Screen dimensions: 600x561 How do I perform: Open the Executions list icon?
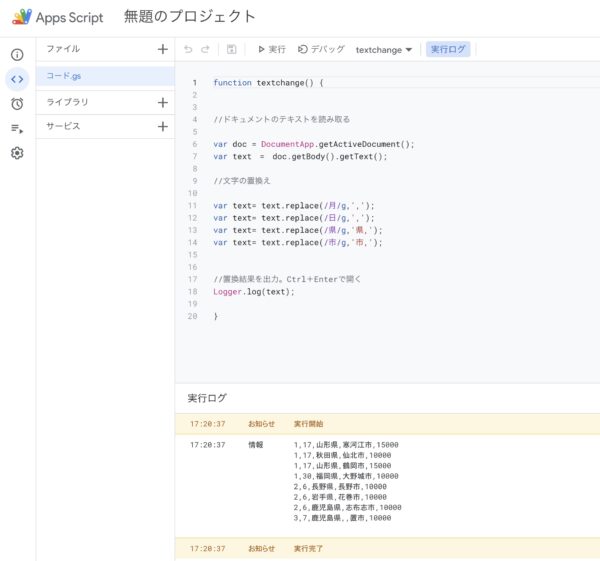(x=17, y=129)
